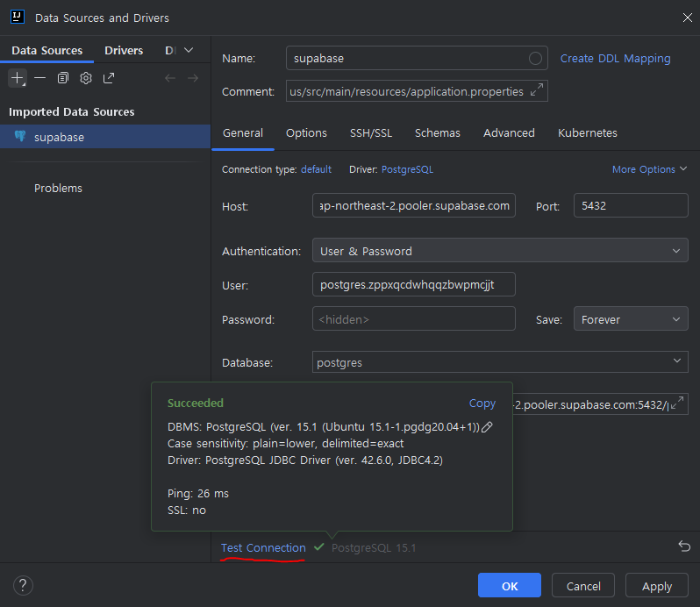Screen dimensions: 700x607
Task: Click the Succeeded status text
Action: click(196, 403)
